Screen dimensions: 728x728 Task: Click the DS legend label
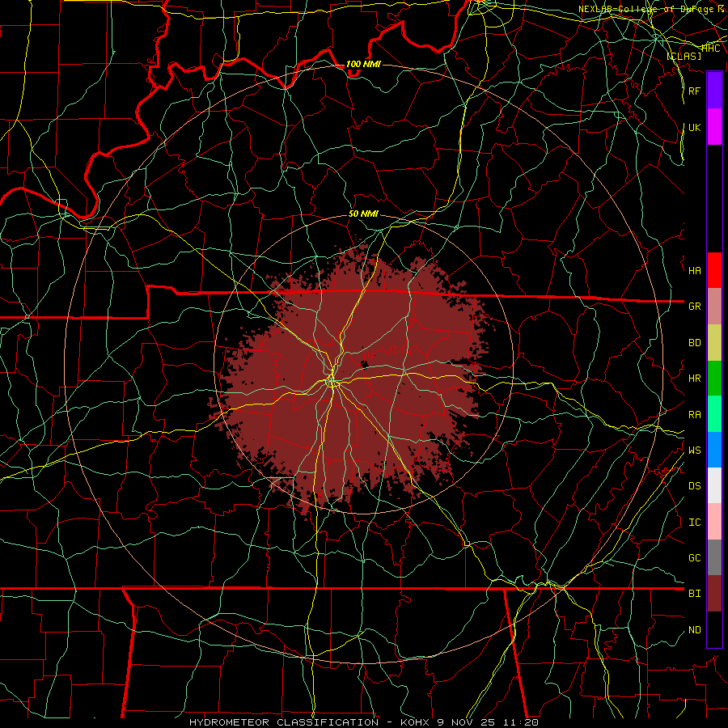694,486
